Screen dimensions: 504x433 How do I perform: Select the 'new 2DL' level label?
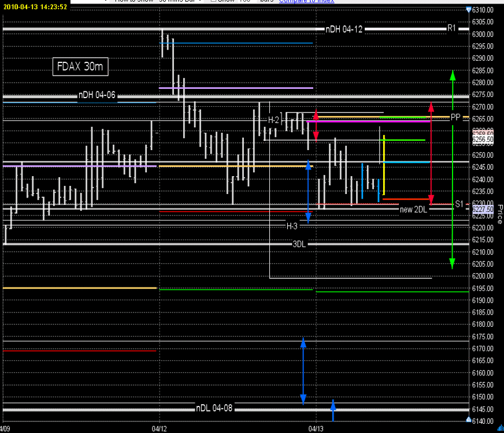point(413,210)
